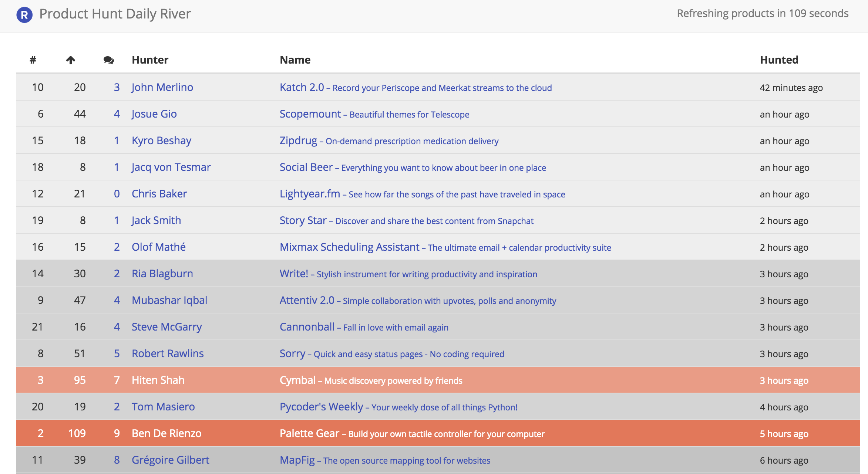868x474 pixels.
Task: View comments count for MapFig
Action: 117,460
